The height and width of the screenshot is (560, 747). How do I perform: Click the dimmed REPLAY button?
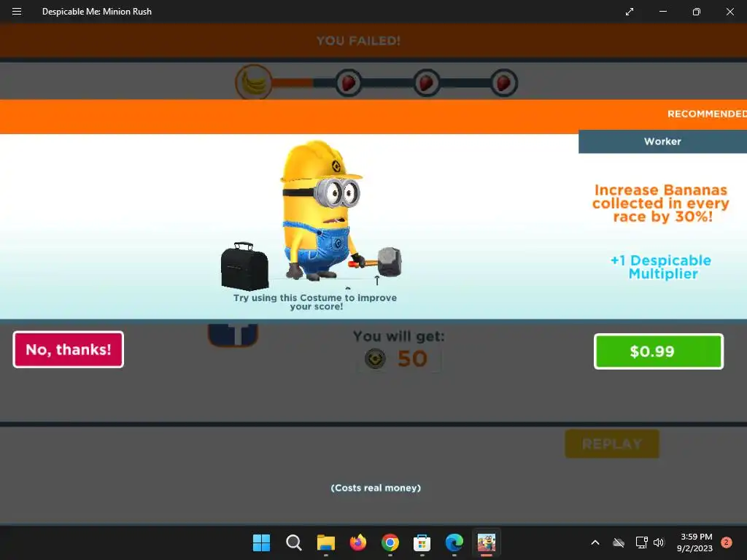[612, 444]
